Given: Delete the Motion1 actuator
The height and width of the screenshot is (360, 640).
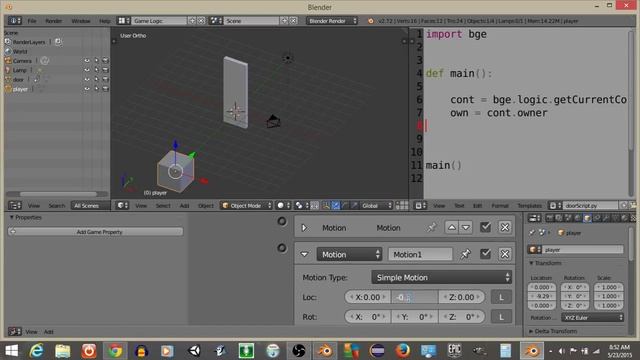Looking at the screenshot, I should click(505, 254).
